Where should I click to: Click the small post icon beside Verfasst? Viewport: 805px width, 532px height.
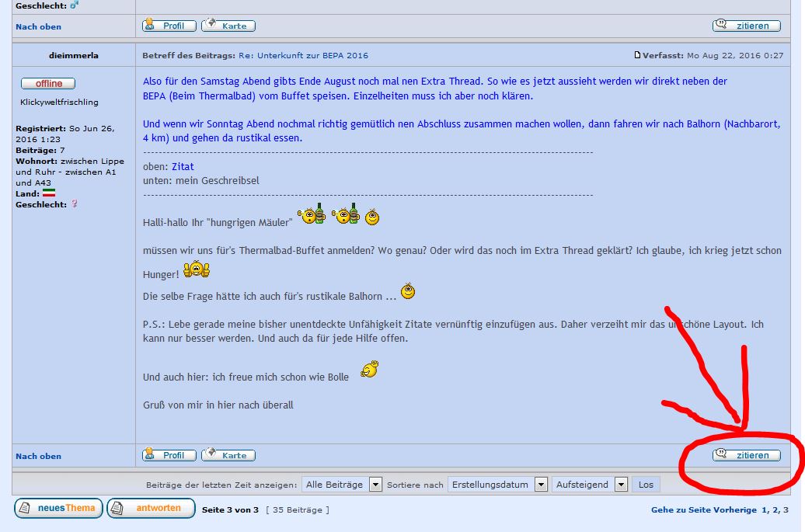pos(637,55)
